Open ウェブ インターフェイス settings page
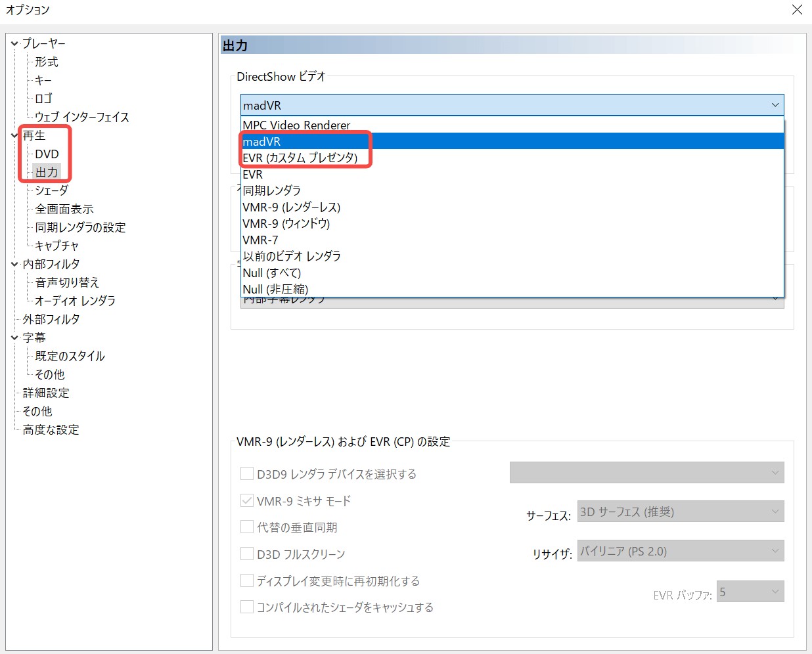 pyautogui.click(x=82, y=117)
